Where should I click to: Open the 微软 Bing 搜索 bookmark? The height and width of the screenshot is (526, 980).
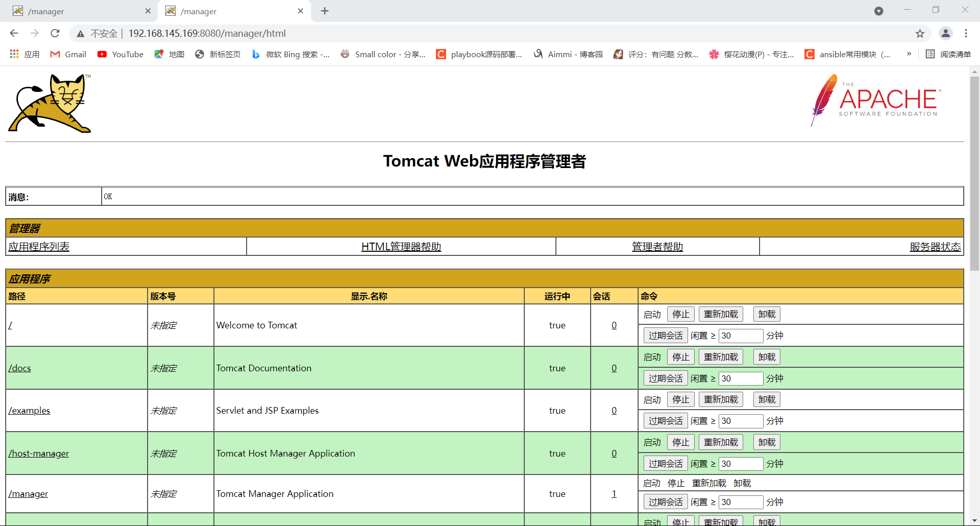click(290, 54)
